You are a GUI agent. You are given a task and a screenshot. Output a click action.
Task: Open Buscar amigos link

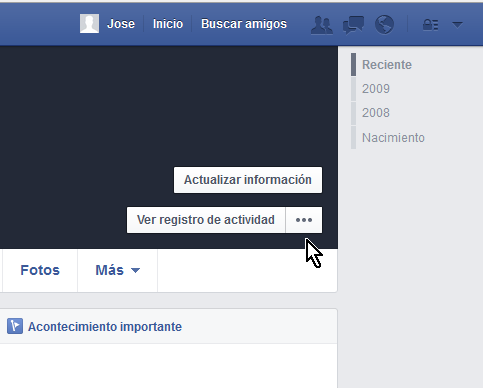click(244, 24)
